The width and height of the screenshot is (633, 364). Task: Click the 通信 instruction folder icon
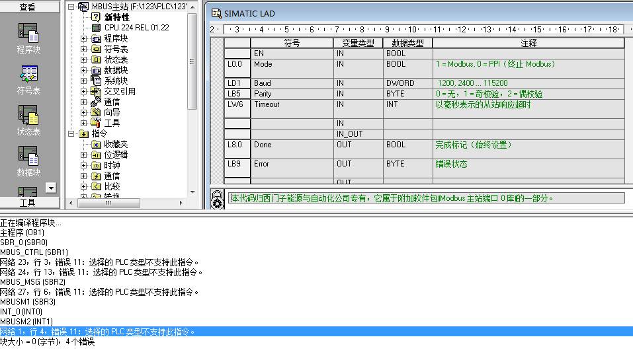click(x=96, y=176)
